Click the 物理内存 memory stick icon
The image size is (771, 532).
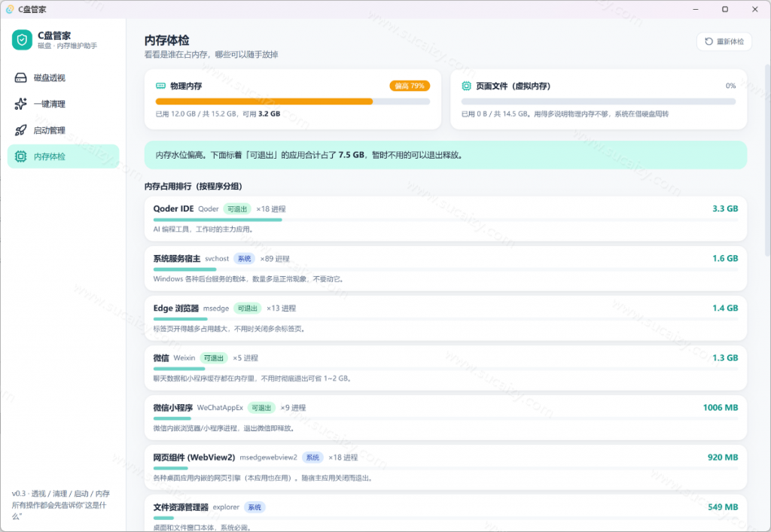(x=161, y=86)
